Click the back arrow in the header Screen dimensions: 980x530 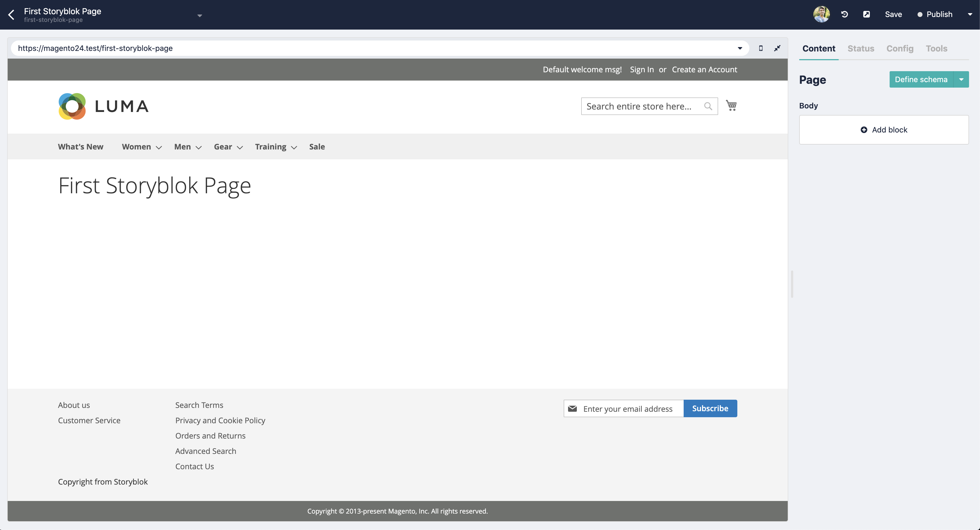[x=12, y=15]
